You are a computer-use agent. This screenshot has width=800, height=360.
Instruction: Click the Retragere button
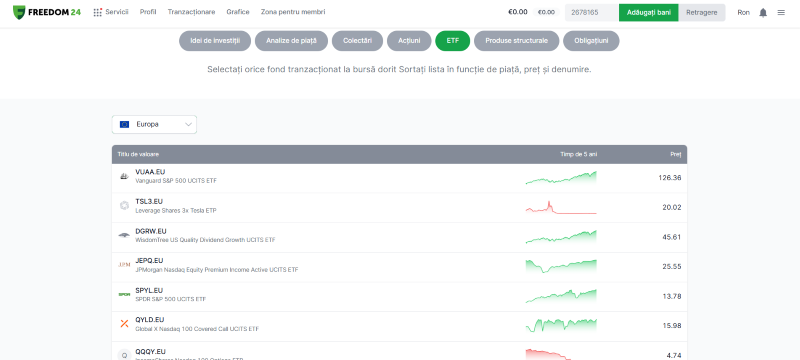click(x=702, y=12)
